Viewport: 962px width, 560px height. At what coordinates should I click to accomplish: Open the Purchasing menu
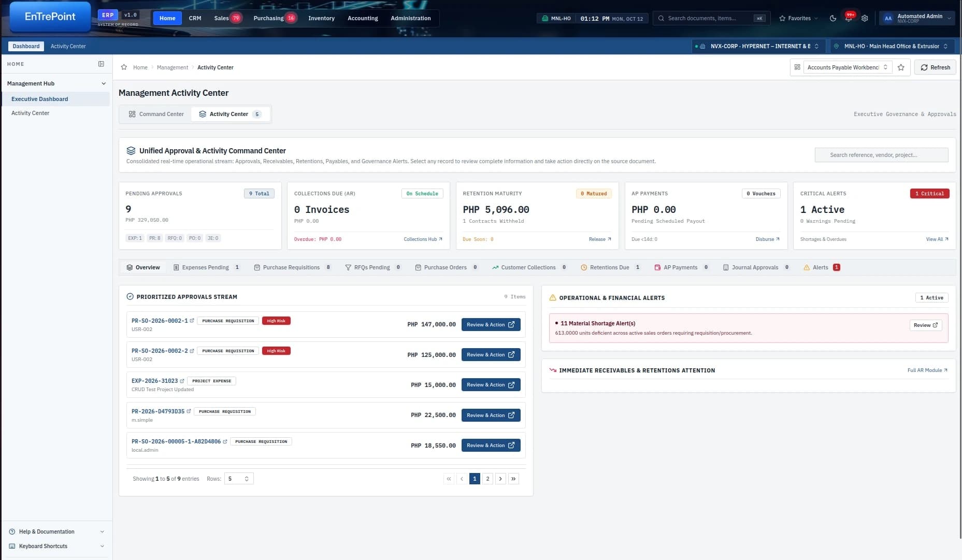point(274,18)
